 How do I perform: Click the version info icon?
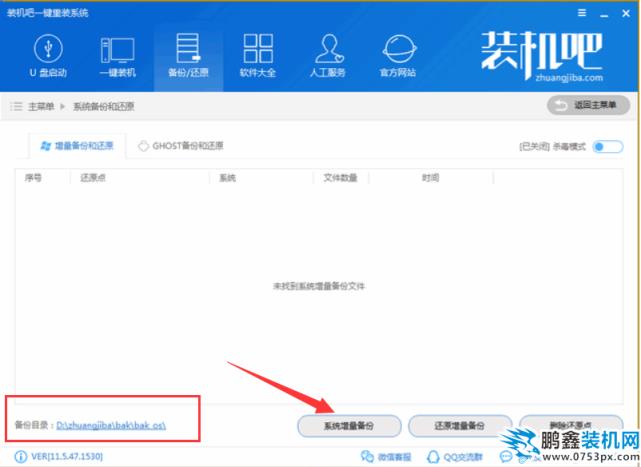[20, 456]
